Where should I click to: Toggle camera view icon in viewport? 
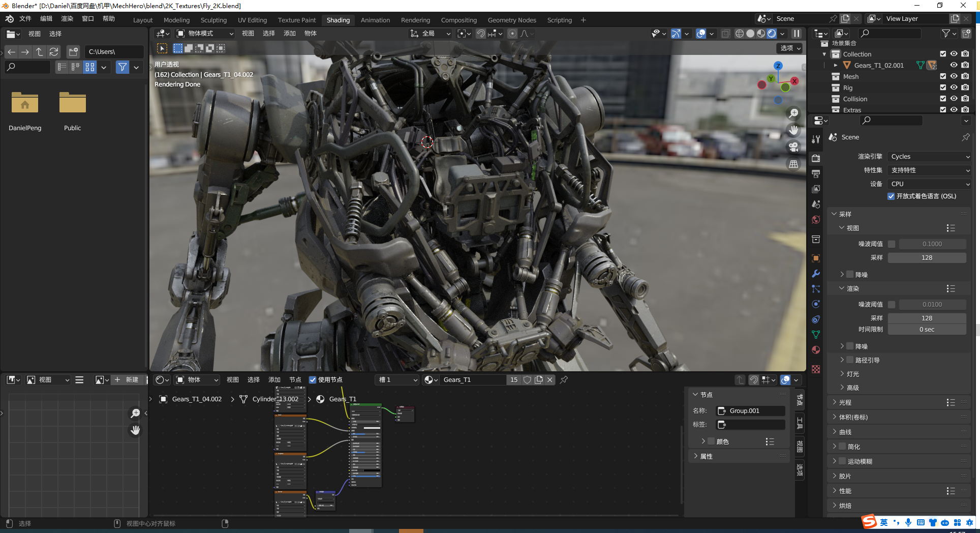tap(793, 147)
